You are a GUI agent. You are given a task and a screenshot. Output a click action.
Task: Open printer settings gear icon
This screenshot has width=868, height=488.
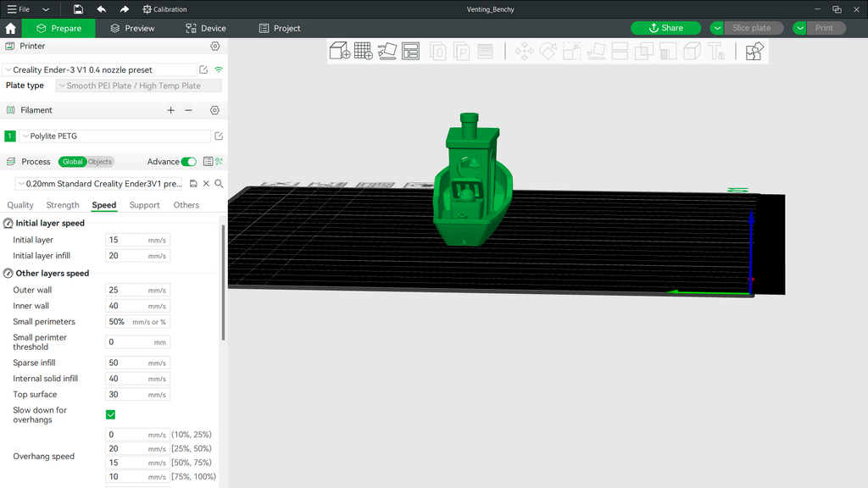(x=215, y=46)
